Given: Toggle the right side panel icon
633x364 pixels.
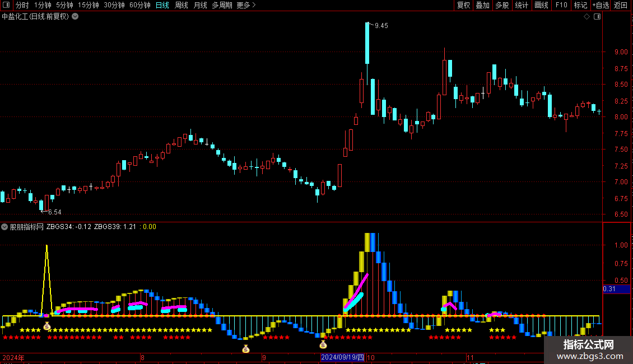Looking at the screenshot, I should click(597, 17).
